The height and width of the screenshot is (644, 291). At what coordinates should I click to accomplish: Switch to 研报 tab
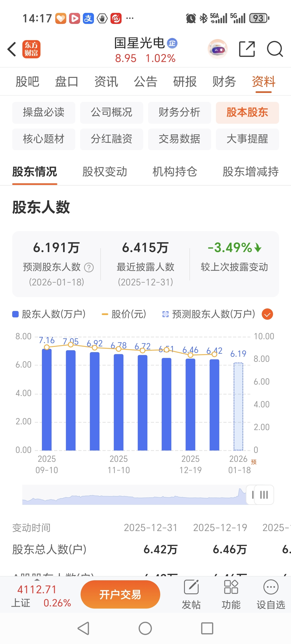point(185,81)
